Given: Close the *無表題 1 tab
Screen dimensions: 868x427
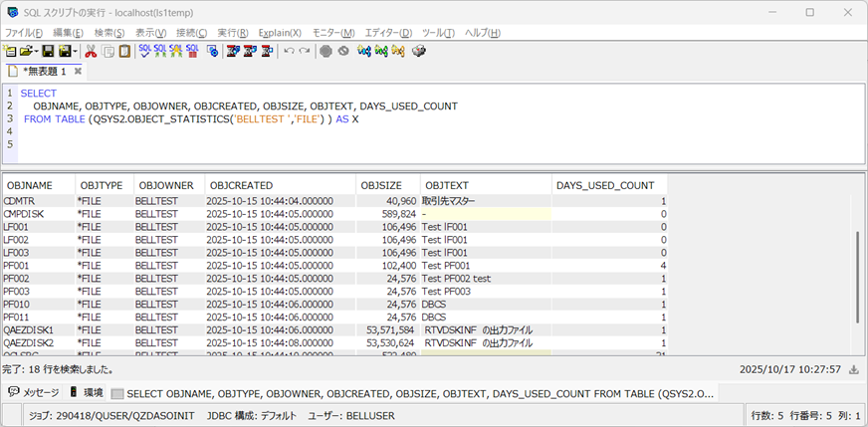Looking at the screenshot, I should coord(77,72).
